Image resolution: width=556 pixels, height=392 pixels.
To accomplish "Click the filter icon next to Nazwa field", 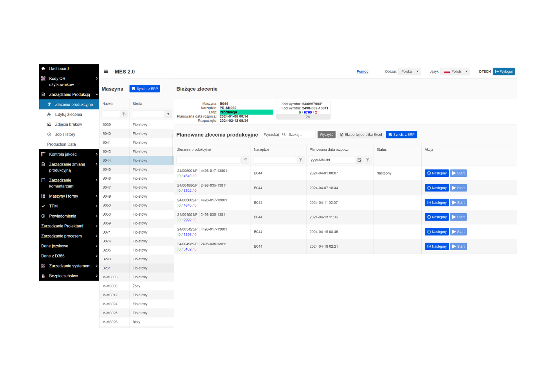I will coord(124,114).
